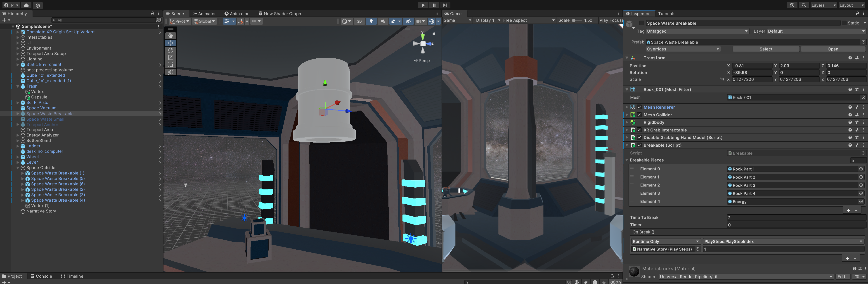Open the Tag dropdown showing Untagged

coord(696,31)
